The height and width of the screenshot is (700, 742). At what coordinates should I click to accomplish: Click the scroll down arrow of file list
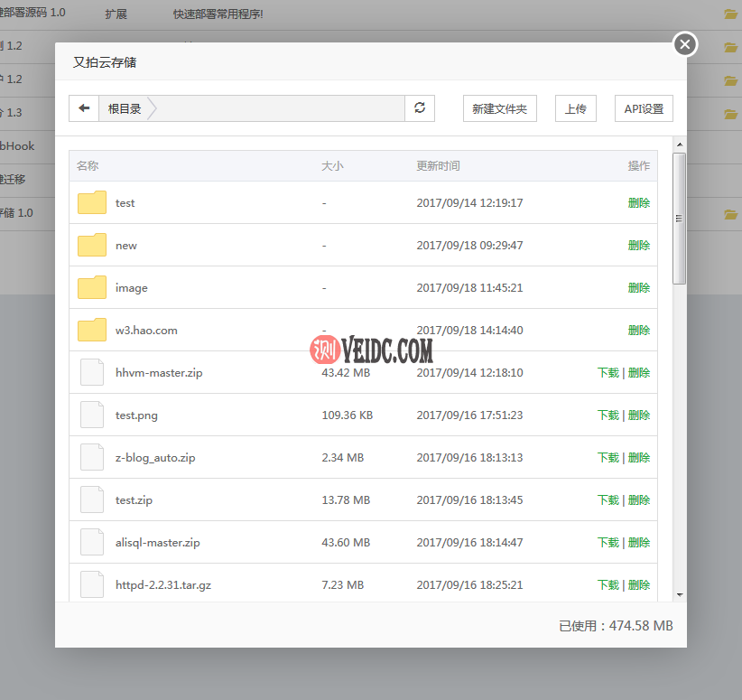coord(680,594)
